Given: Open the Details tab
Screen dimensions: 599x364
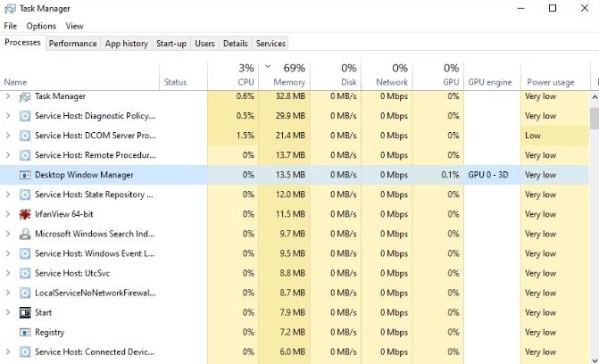Looking at the screenshot, I should click(x=236, y=44).
